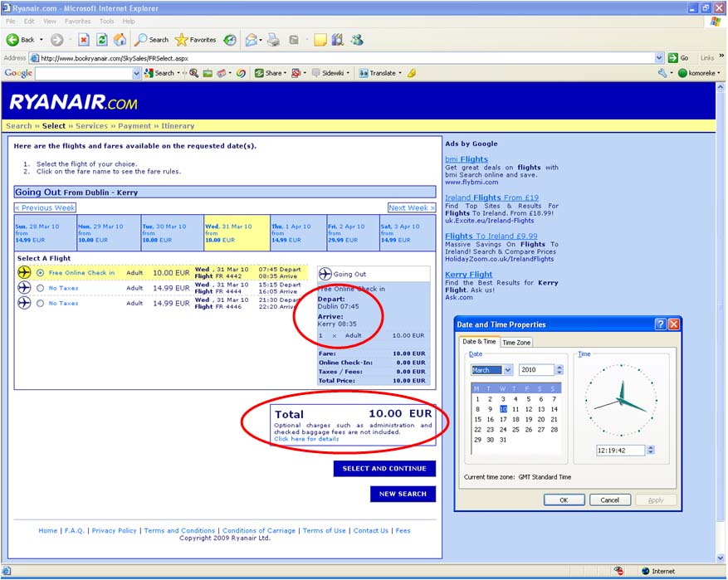Screen dimensions: 728x580
Task: Go to Previous Week of fares
Action: pyautogui.click(x=45, y=208)
